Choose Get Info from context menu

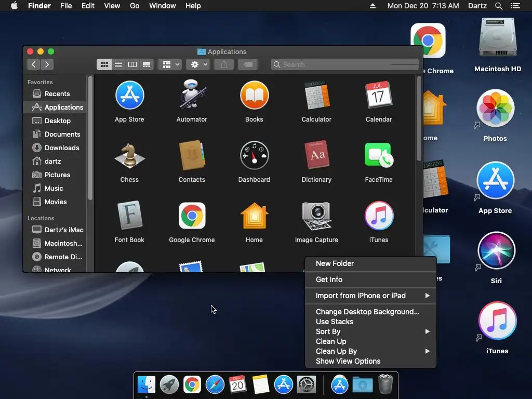pyautogui.click(x=370, y=280)
